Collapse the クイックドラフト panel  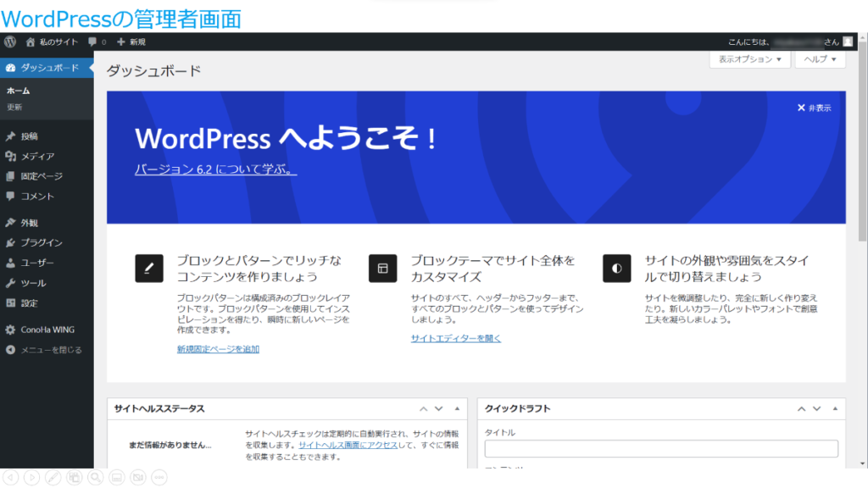(835, 409)
